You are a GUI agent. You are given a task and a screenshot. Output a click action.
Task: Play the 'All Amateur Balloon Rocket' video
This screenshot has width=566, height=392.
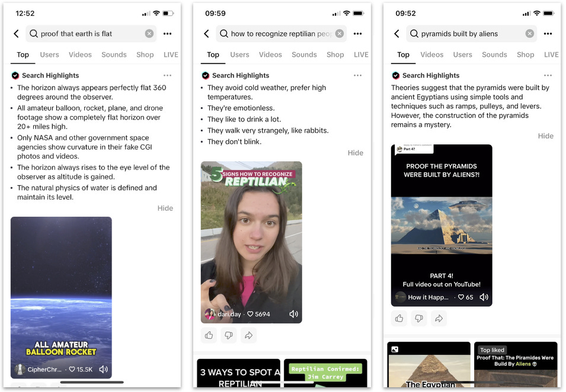(61, 297)
